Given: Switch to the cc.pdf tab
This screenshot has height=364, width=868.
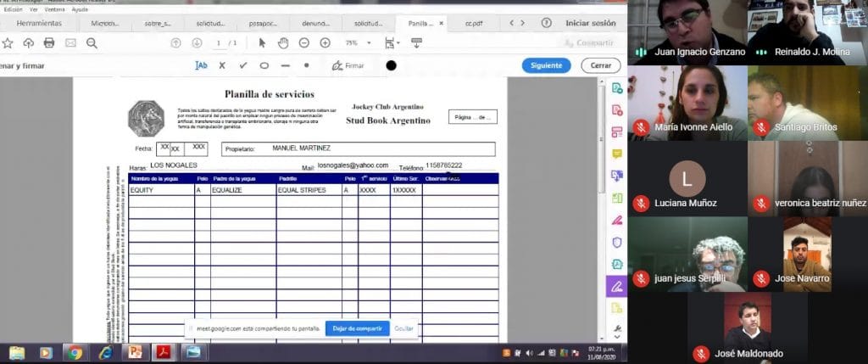Looking at the screenshot, I should click(474, 24).
